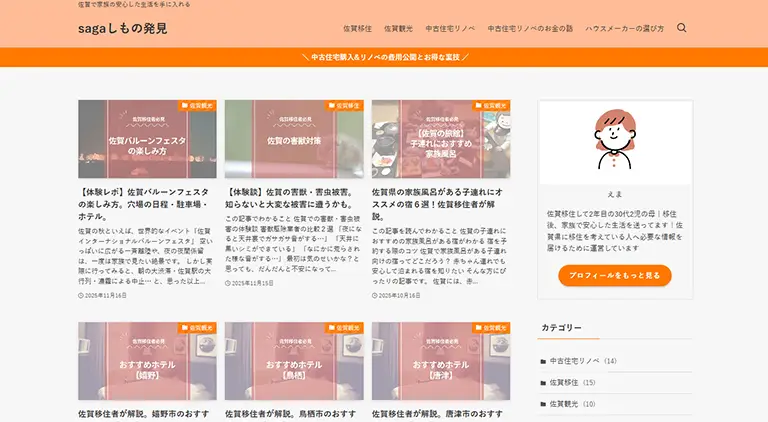Click 佐賀観光 category tag on 家族風呂 card
Screen dimensions: 768x422
pyautogui.click(x=491, y=106)
